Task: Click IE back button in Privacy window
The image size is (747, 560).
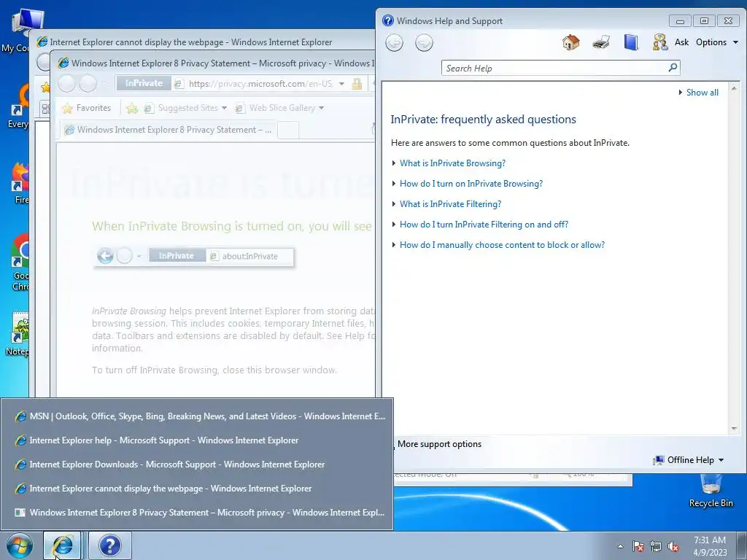Action: (66, 84)
